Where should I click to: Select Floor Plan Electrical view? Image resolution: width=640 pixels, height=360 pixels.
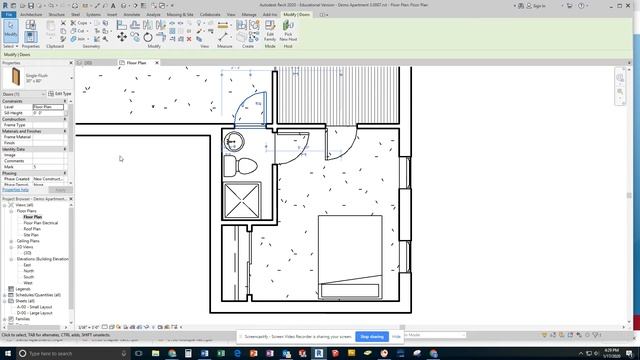click(40, 223)
